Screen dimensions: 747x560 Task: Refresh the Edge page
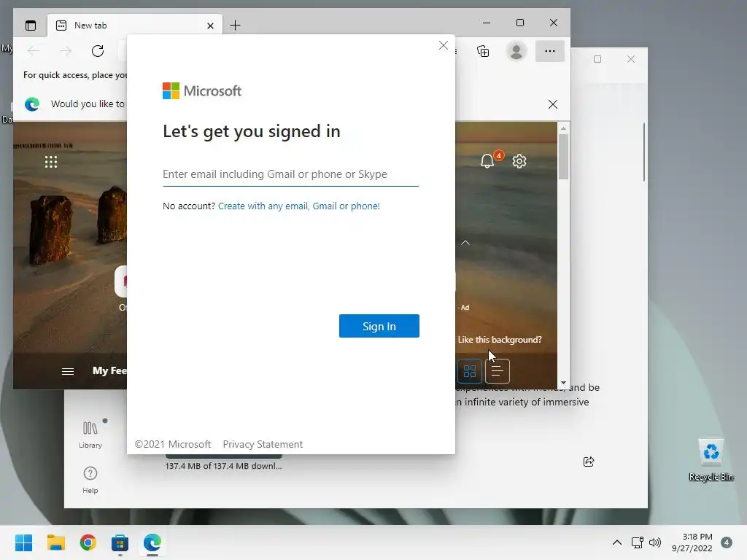[98, 51]
